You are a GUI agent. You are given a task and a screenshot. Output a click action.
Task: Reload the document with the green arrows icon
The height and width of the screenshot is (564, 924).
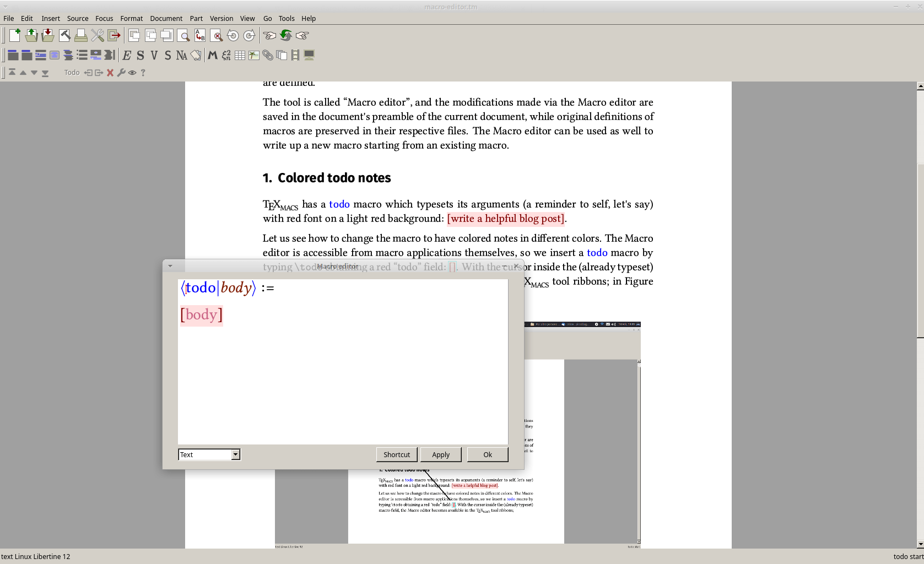coord(286,35)
